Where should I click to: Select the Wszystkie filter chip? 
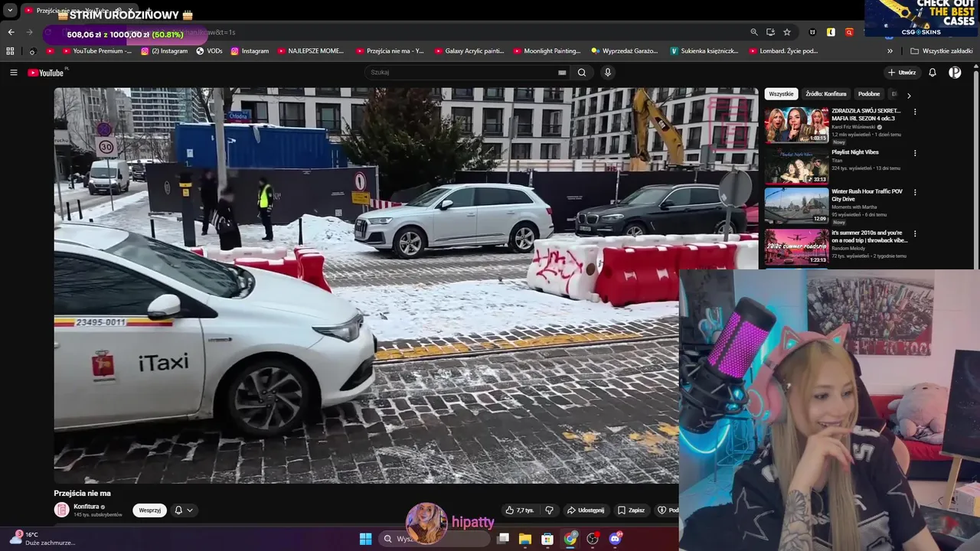781,94
